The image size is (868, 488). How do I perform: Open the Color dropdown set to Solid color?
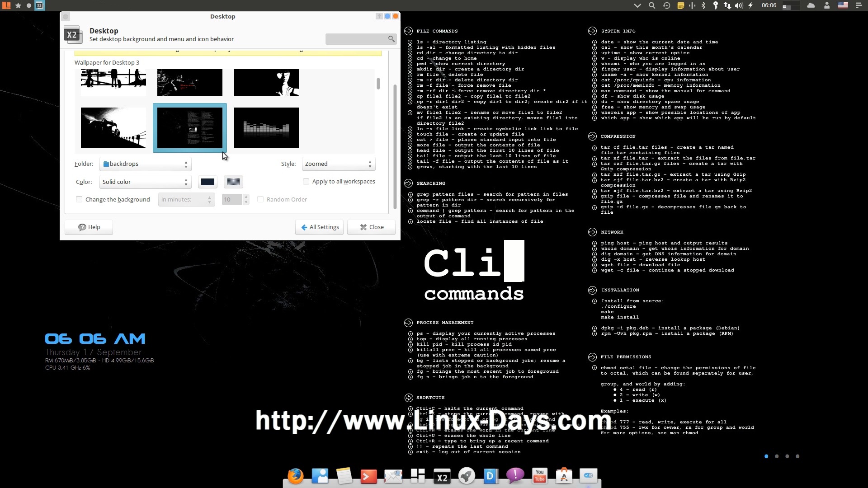145,182
